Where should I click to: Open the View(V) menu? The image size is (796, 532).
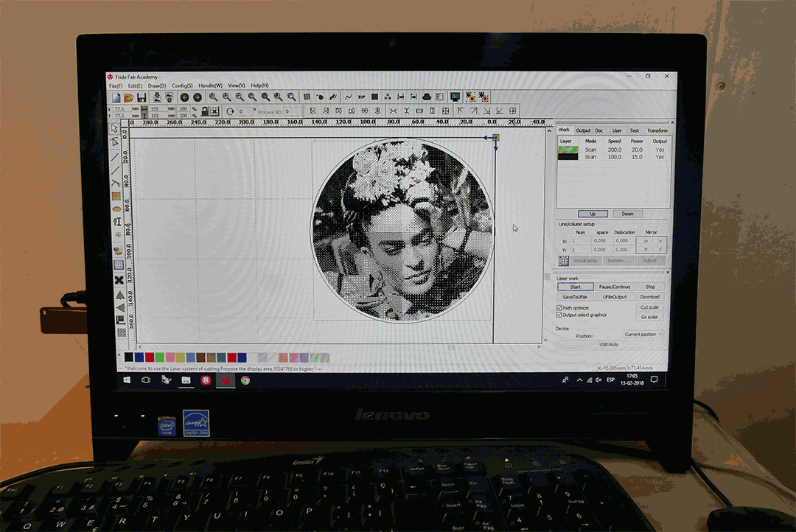point(237,85)
